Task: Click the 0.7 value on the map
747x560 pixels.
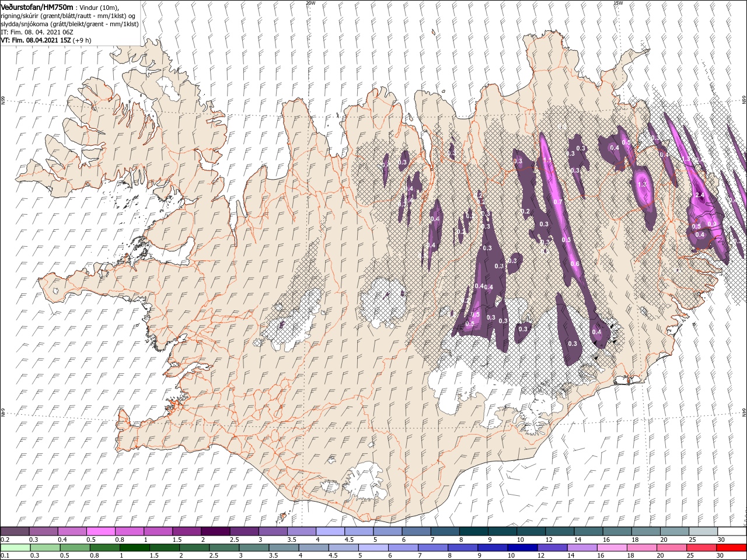Action: click(557, 202)
